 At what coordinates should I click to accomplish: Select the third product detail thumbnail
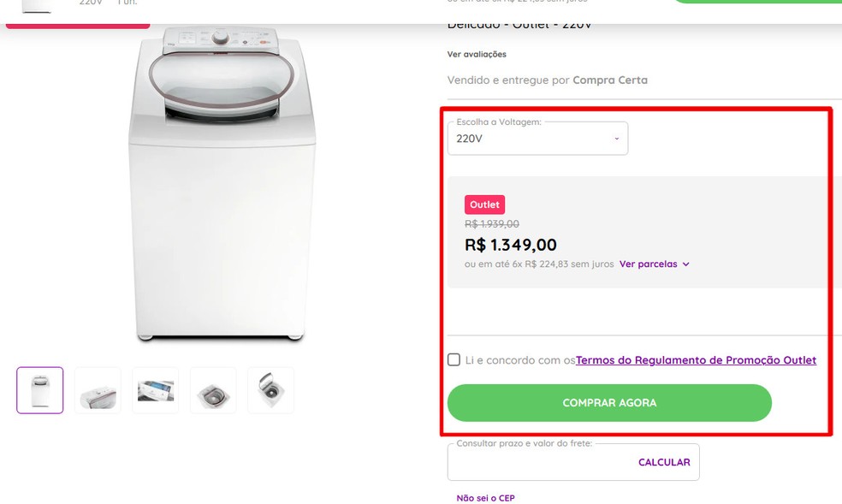[155, 390]
